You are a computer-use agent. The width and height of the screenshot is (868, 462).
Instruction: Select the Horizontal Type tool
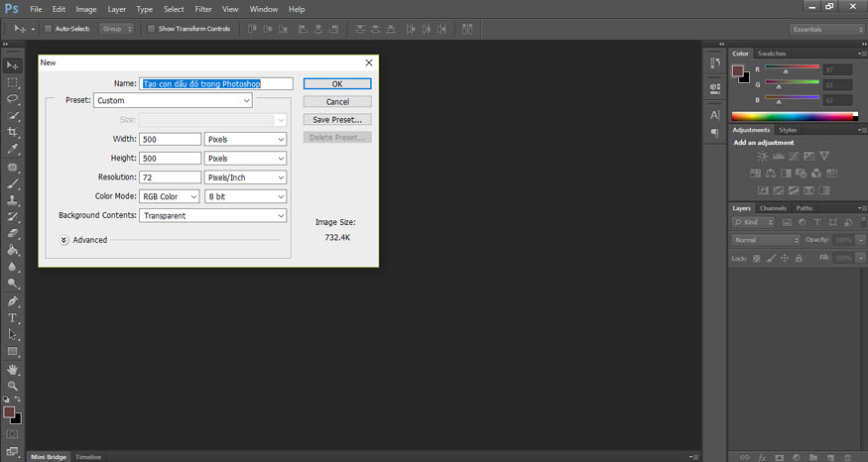click(x=12, y=318)
